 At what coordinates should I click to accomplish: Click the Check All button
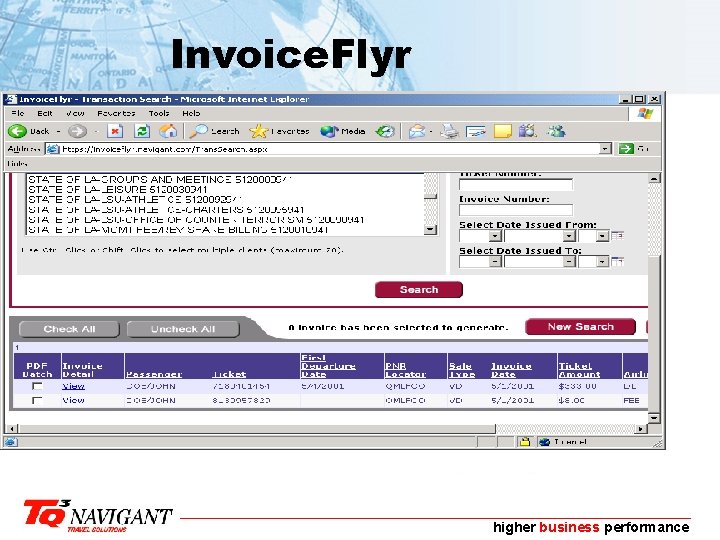click(69, 329)
